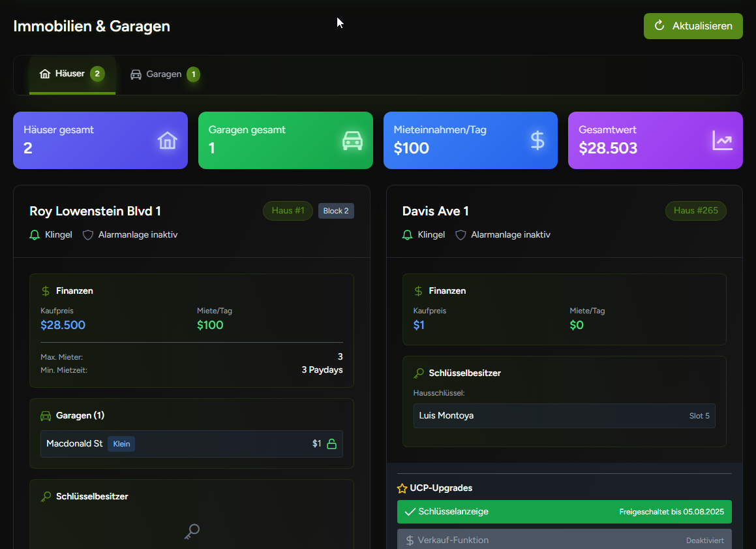Click the star icon beside UCP-Upgrades
Viewport: 756px width, 549px height.
click(402, 488)
